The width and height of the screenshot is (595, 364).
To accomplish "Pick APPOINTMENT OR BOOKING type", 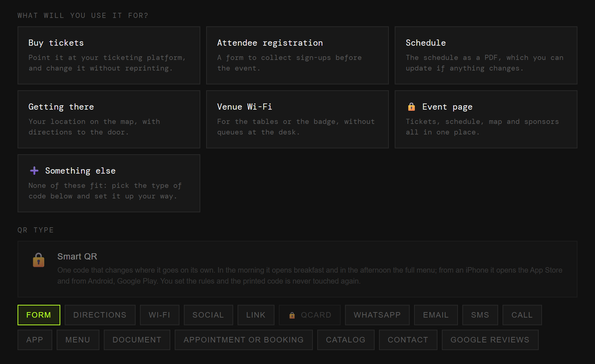I will [x=244, y=340].
